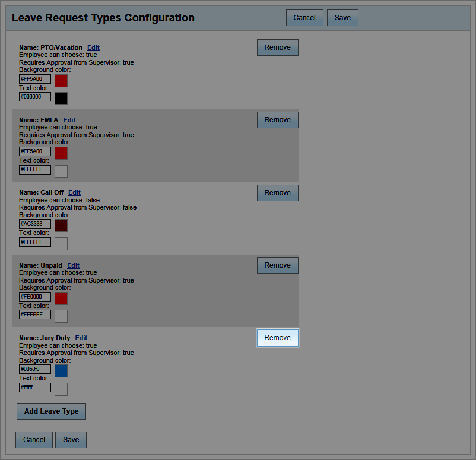Viewport: 476px width, 460px height.
Task: Select the #00b0f0 hex code field for Jury Duty
Action: coord(34,369)
